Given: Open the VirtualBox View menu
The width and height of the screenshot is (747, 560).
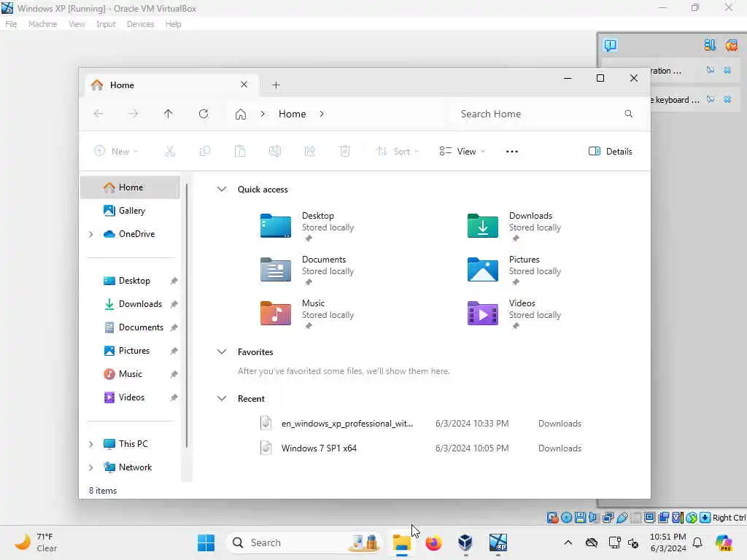Looking at the screenshot, I should [76, 24].
